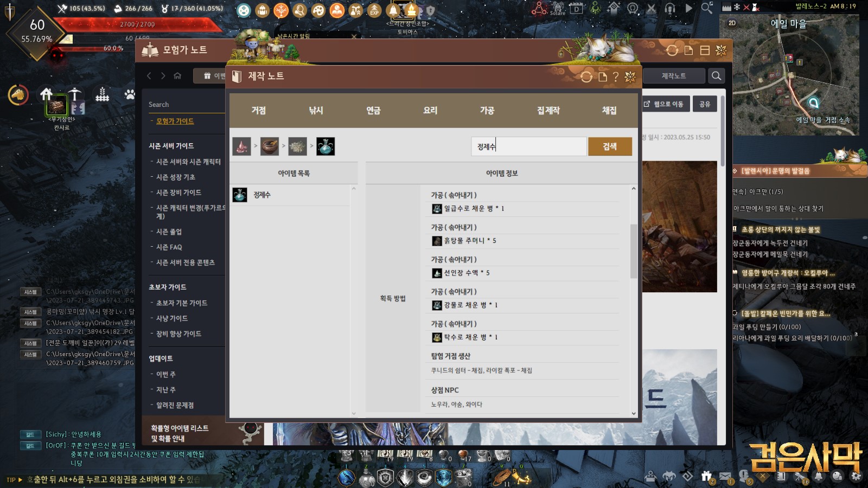
Task: Click 강물로 채운 병 * 1 ingredient
Action: pyautogui.click(x=465, y=305)
